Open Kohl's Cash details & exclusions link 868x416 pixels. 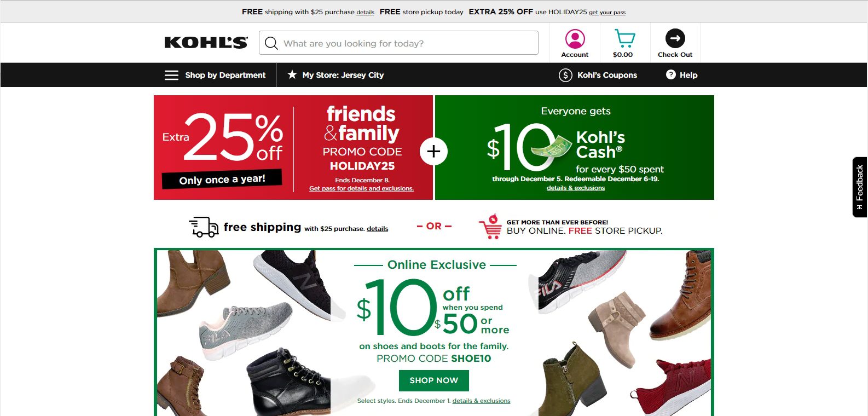(x=576, y=188)
